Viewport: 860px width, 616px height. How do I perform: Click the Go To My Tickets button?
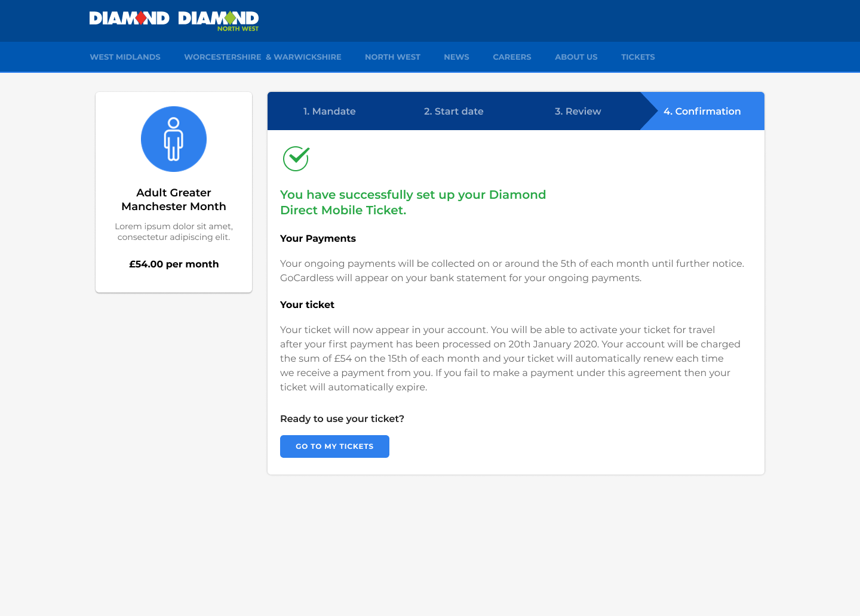(334, 446)
